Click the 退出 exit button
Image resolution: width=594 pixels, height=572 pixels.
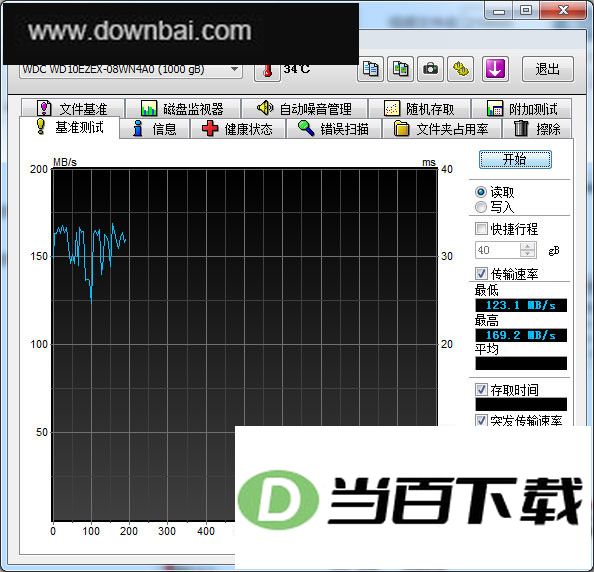point(548,69)
